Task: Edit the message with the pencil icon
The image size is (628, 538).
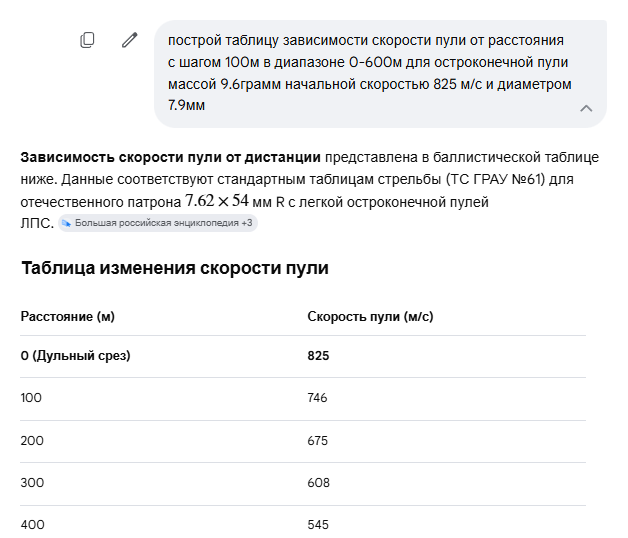Action: pyautogui.click(x=129, y=40)
